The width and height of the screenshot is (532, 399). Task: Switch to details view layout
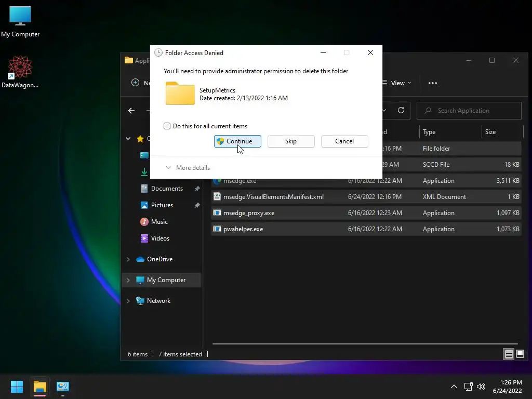509,354
